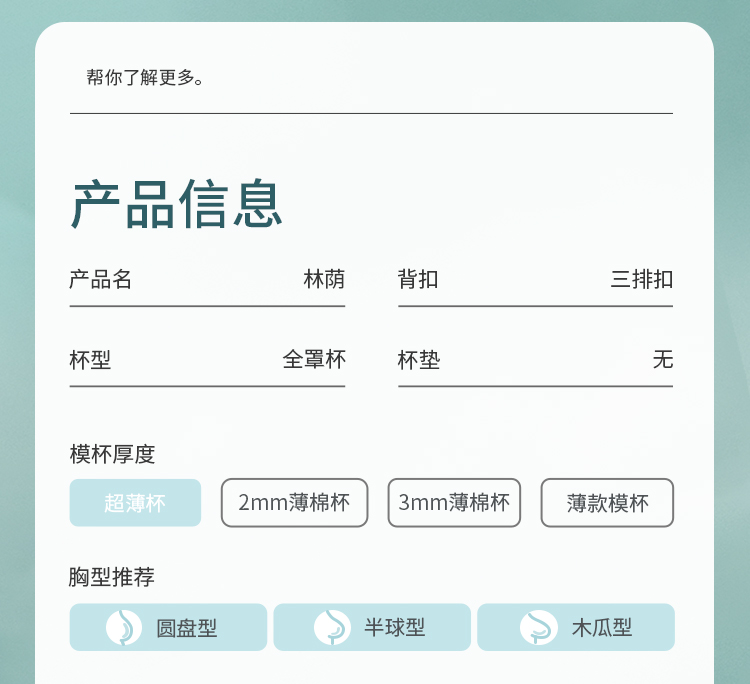Click the round disc shape icon
This screenshot has width=750, height=684.
coord(124,628)
